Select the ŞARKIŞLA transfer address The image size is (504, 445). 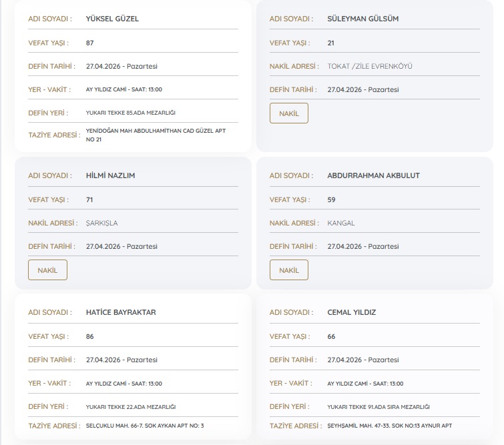tap(101, 223)
